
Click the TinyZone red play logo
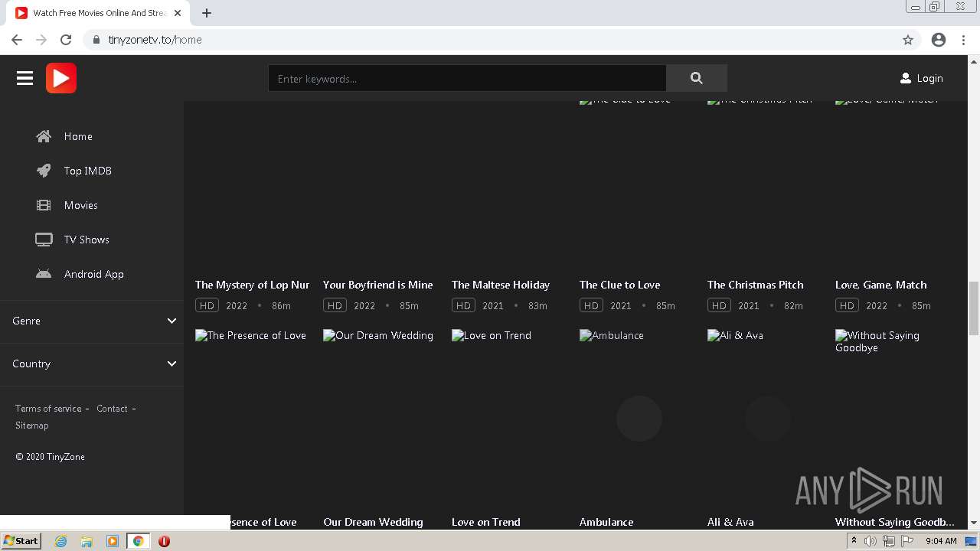coord(61,78)
